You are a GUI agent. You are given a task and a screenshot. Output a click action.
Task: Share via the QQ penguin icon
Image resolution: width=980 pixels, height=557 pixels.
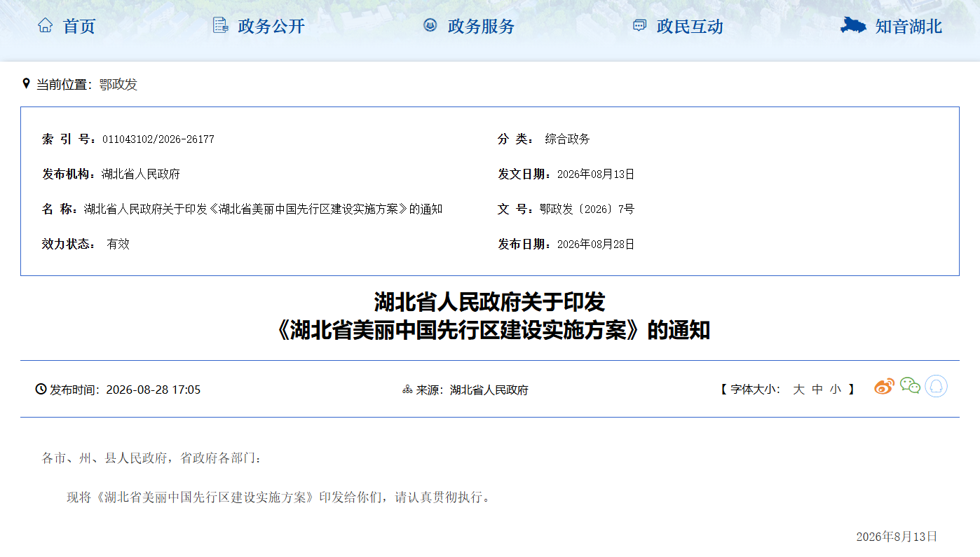click(936, 386)
